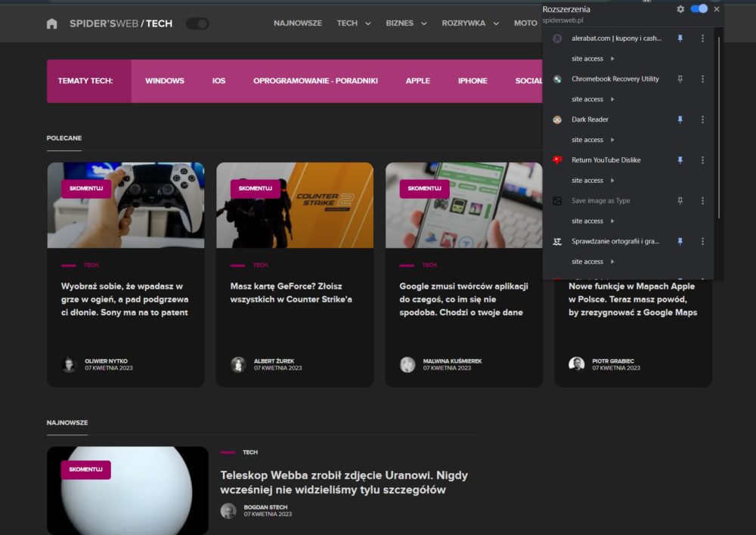Viewport: 756px width, 535px height.
Task: Expand site access under Sprawdzanie ortografii
Action: pos(593,261)
